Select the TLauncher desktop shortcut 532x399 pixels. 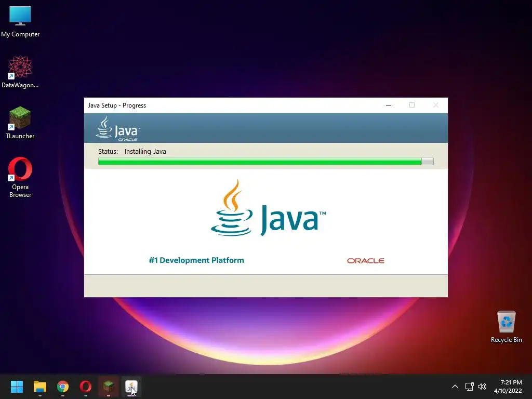click(x=20, y=123)
